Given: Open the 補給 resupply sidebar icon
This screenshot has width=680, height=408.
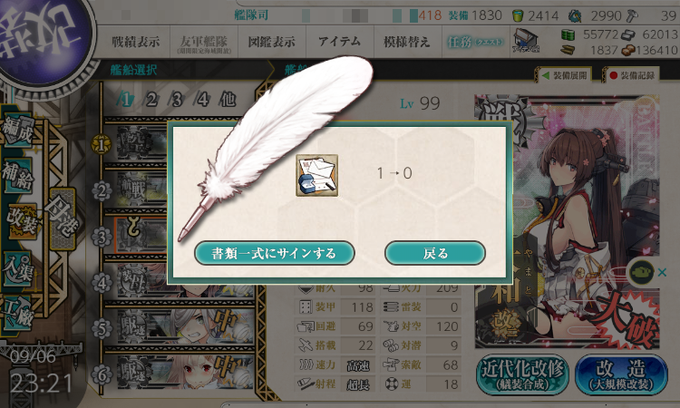Looking at the screenshot, I should [18, 175].
